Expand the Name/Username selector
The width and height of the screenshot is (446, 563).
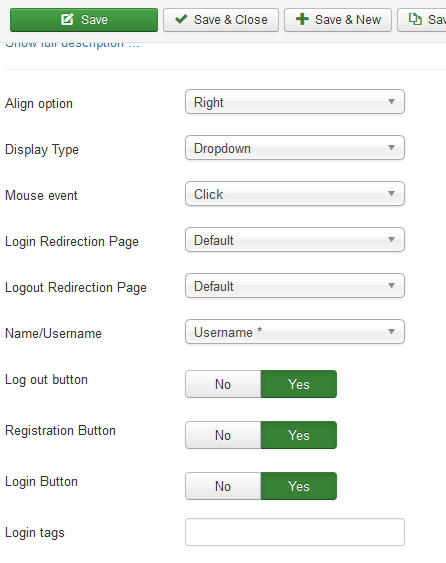[x=295, y=332]
